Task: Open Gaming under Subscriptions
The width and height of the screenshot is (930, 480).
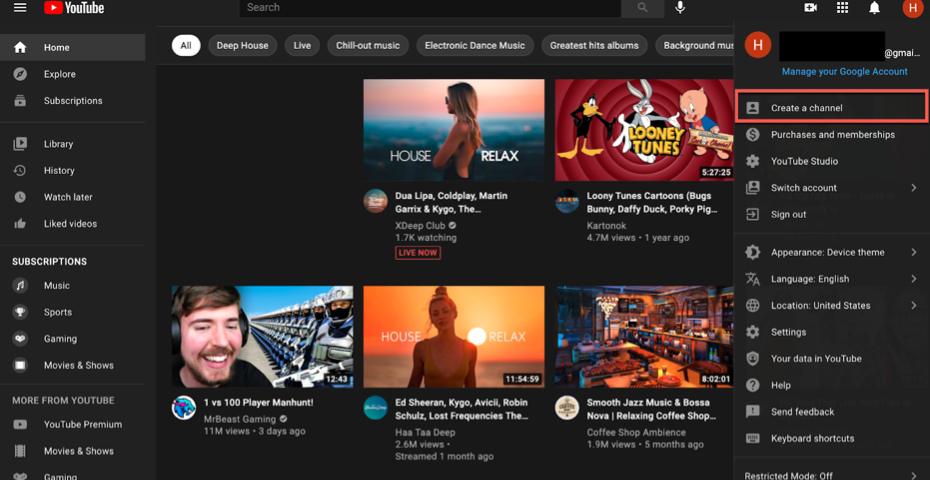Action: pyautogui.click(x=72, y=339)
